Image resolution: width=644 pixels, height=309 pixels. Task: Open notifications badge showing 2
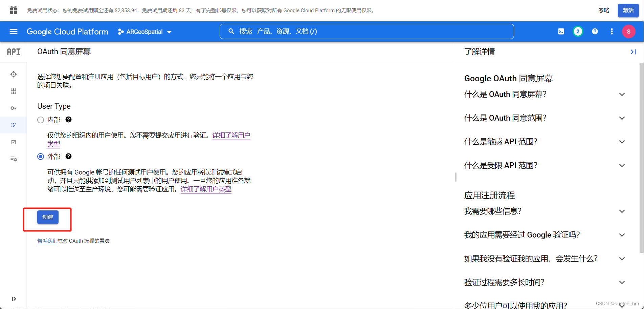coord(578,32)
